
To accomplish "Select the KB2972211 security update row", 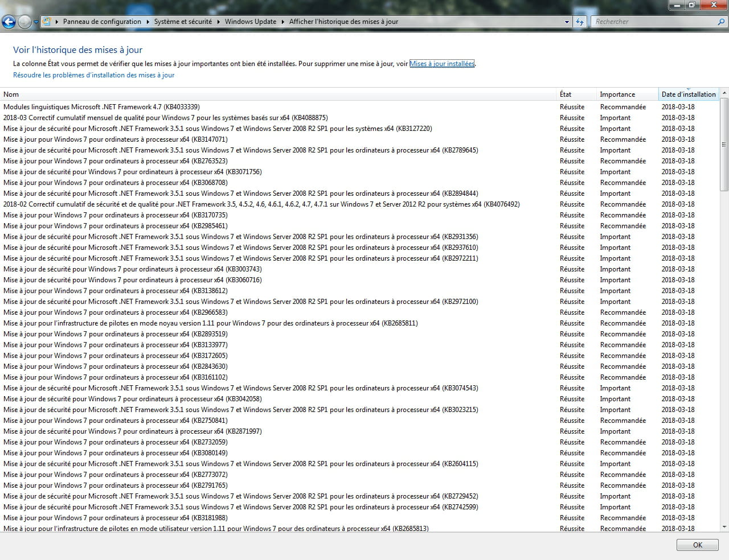I will click(360, 258).
